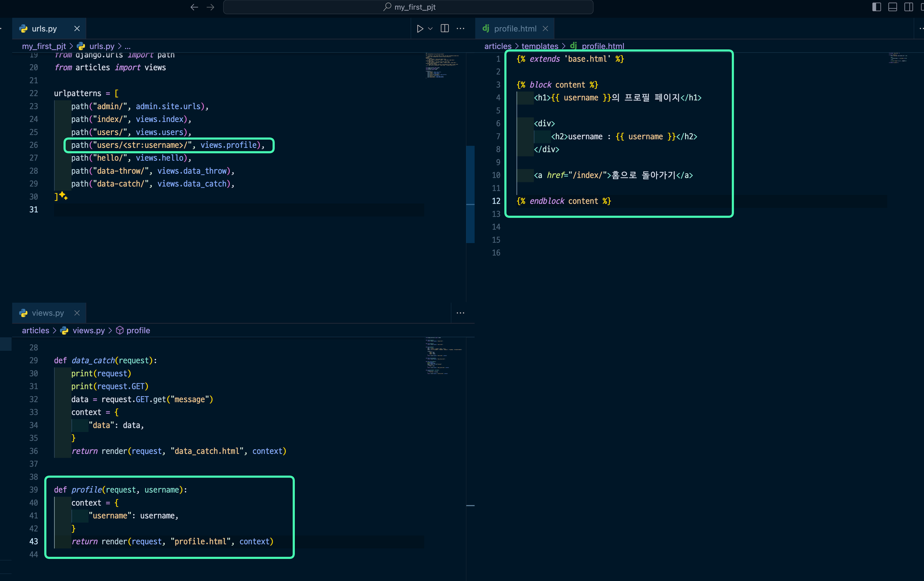This screenshot has width=924, height=581.
Task: Click the urls.py minimap scroll slider
Action: (x=470, y=194)
